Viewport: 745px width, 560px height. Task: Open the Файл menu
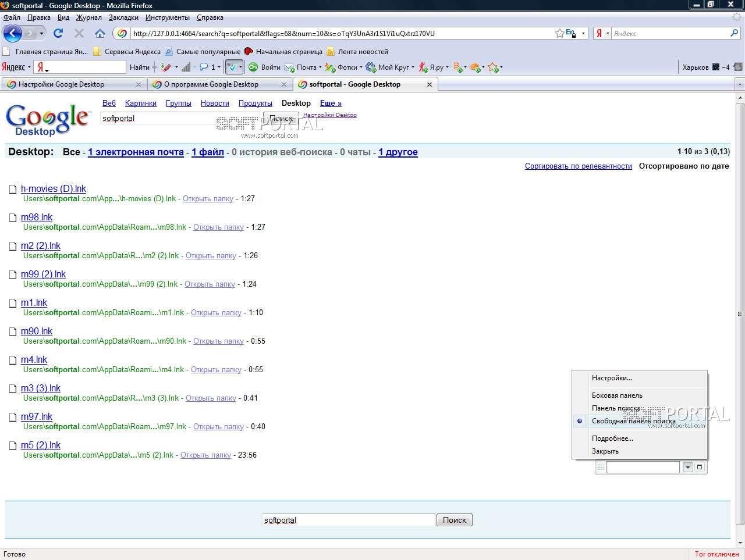click(x=12, y=17)
